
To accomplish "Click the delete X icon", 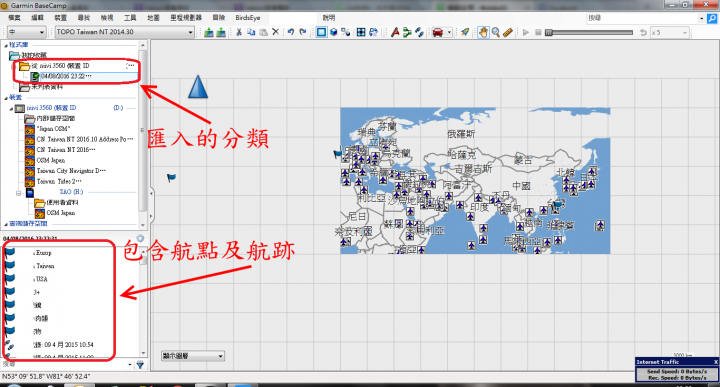I will point(276,32).
